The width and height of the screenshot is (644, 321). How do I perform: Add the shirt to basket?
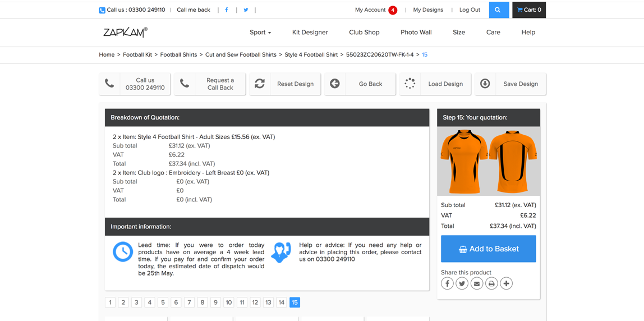coord(489,249)
